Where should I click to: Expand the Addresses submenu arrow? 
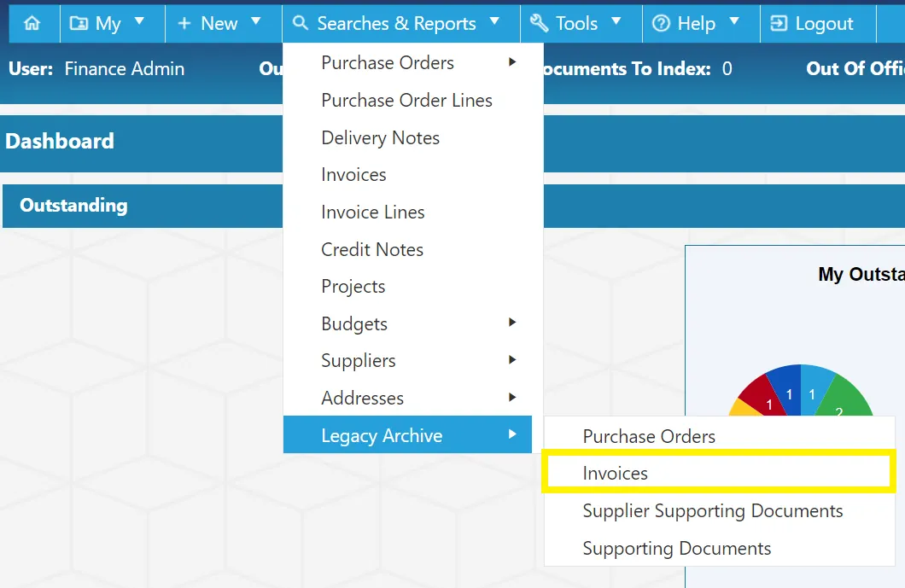point(512,397)
